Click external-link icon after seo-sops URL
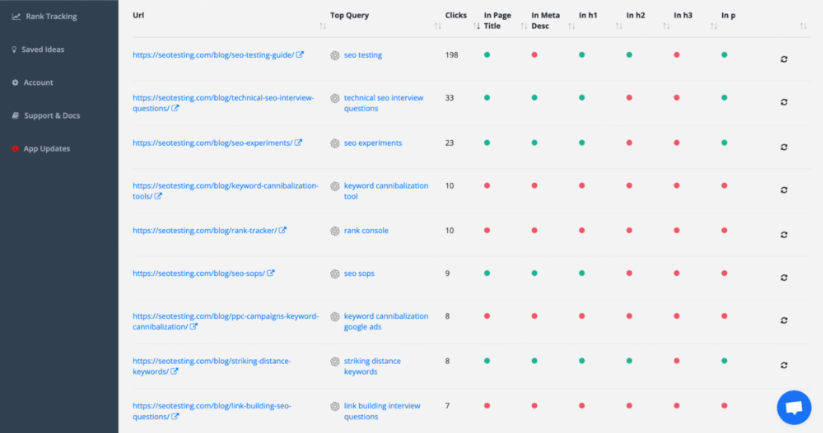This screenshot has width=823, height=433. point(271,273)
